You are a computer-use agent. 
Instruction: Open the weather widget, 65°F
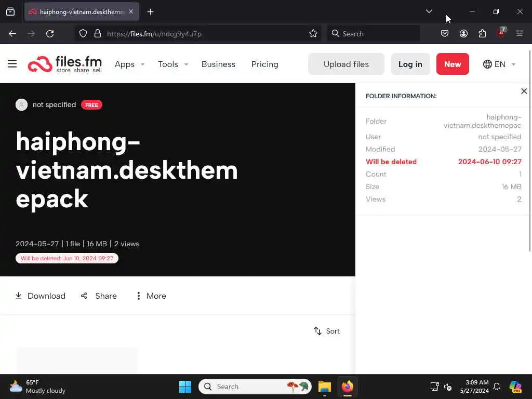click(x=37, y=387)
